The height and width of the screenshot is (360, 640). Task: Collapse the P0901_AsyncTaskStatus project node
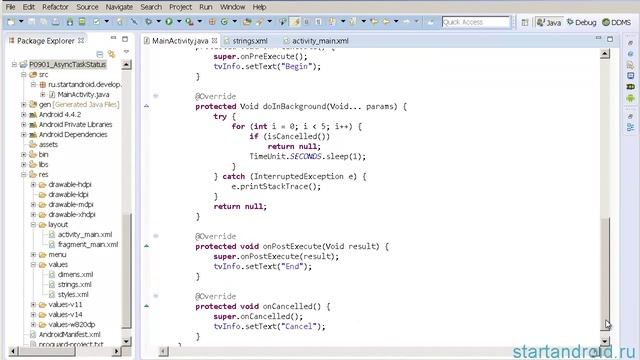(14, 64)
